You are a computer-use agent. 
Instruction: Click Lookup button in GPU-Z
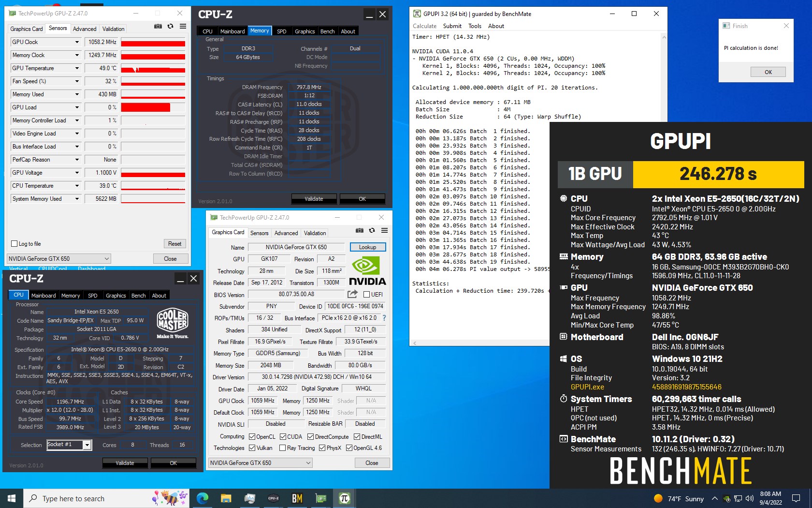pyautogui.click(x=367, y=247)
